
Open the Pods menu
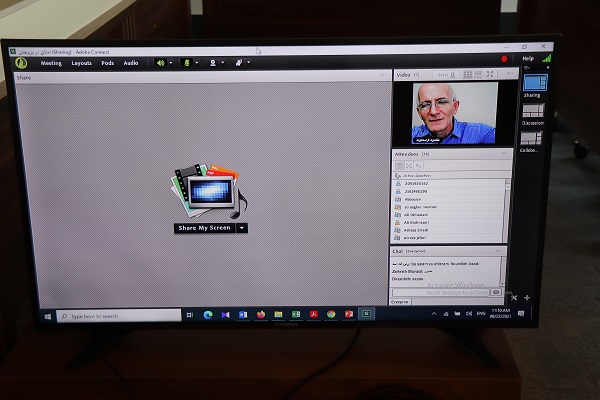point(107,62)
